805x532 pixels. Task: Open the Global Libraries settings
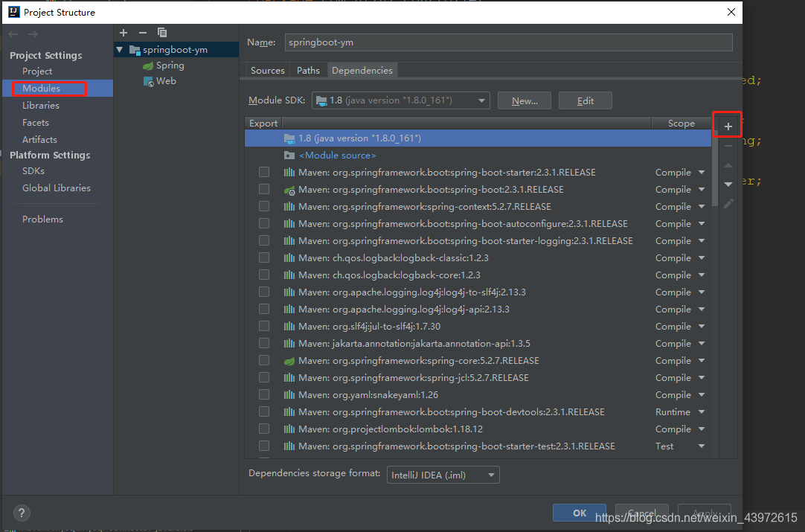pos(57,188)
